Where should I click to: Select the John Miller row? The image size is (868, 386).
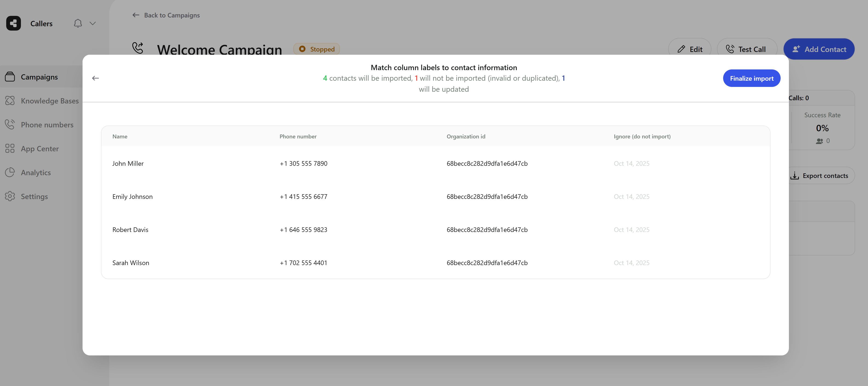(128, 163)
